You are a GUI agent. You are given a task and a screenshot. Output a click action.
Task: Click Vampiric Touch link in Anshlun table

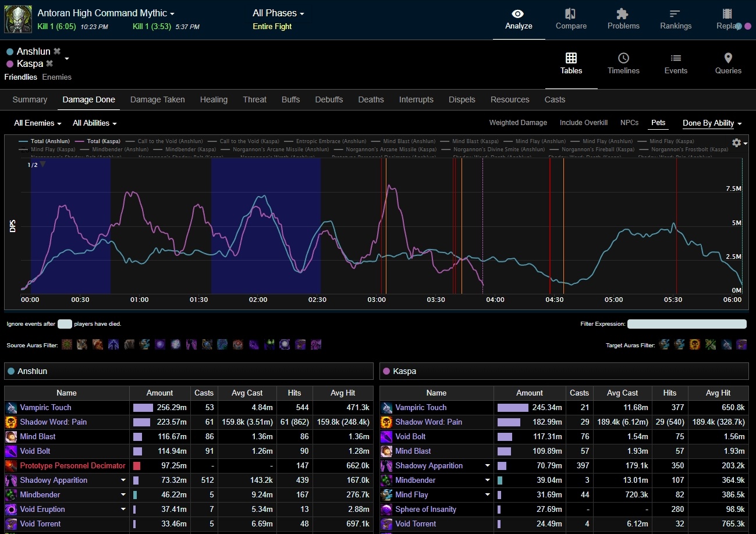[45, 408]
